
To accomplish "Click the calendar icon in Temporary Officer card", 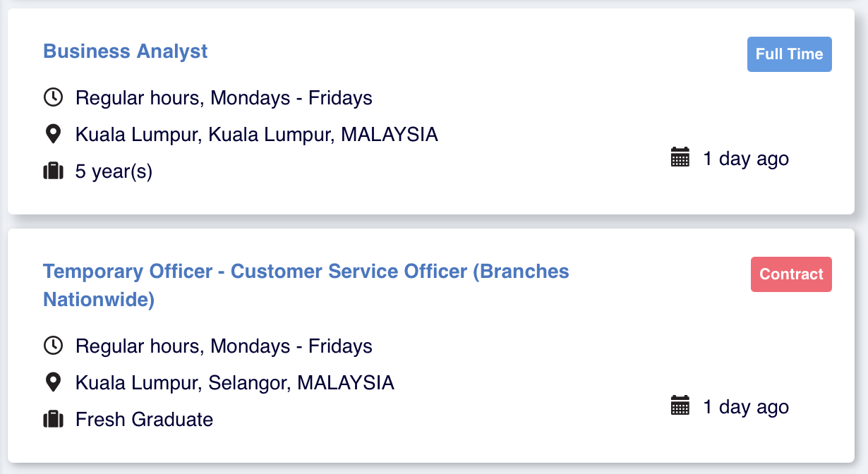I will point(680,406).
